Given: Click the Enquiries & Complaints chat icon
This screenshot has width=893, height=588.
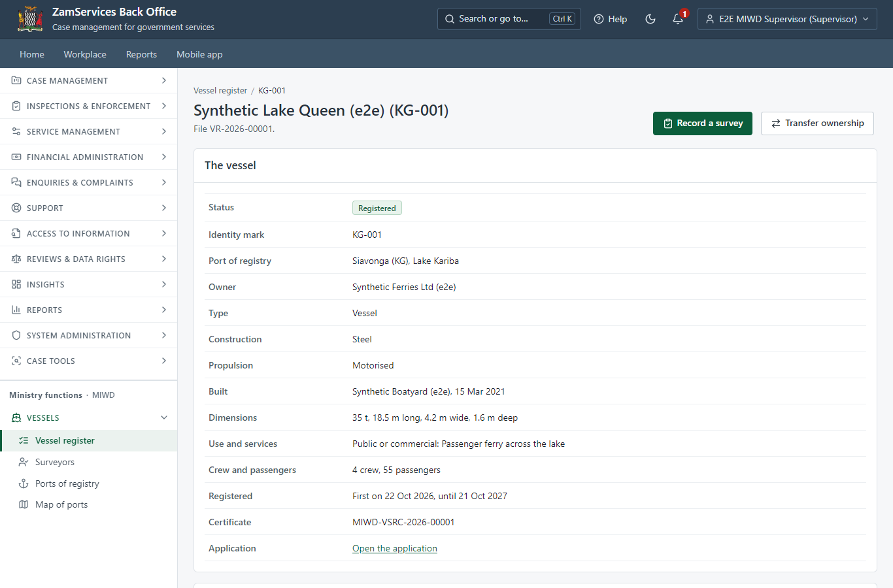Looking at the screenshot, I should (16, 182).
